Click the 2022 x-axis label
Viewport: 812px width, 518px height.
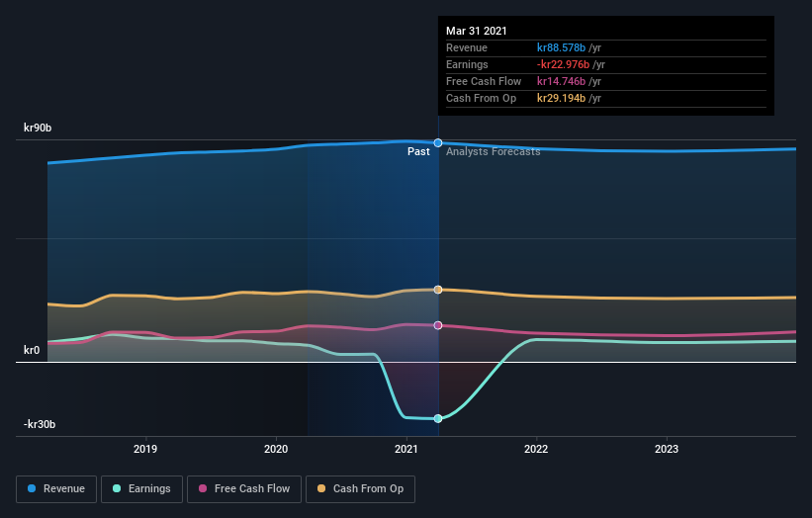(x=536, y=449)
